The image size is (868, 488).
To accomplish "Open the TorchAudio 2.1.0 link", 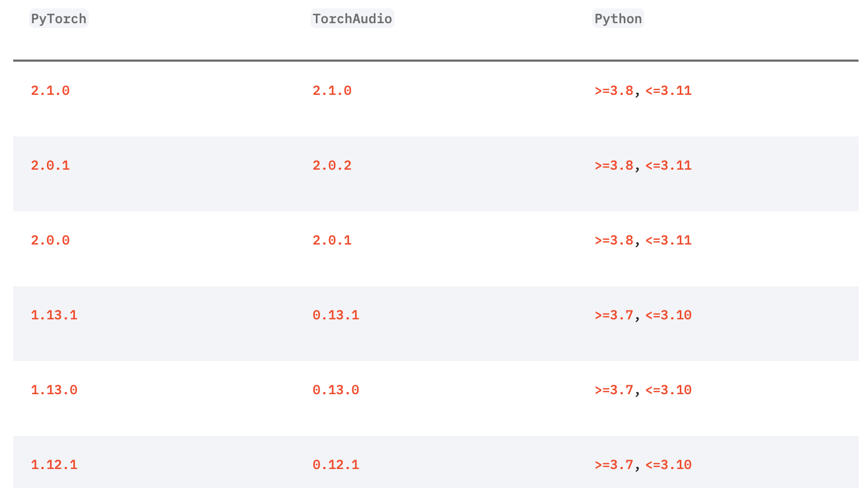I will coord(332,91).
